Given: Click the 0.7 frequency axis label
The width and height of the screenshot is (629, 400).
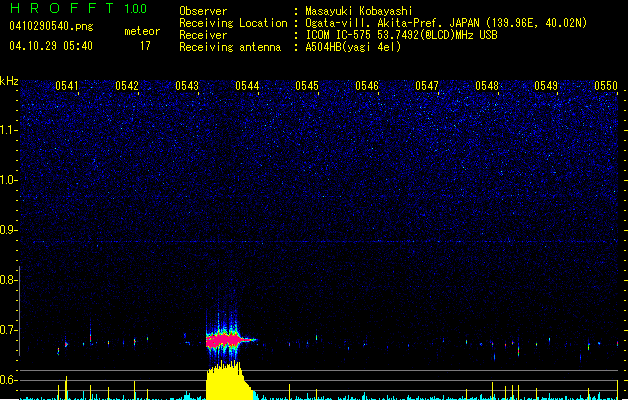Looking at the screenshot, I should 9,329.
